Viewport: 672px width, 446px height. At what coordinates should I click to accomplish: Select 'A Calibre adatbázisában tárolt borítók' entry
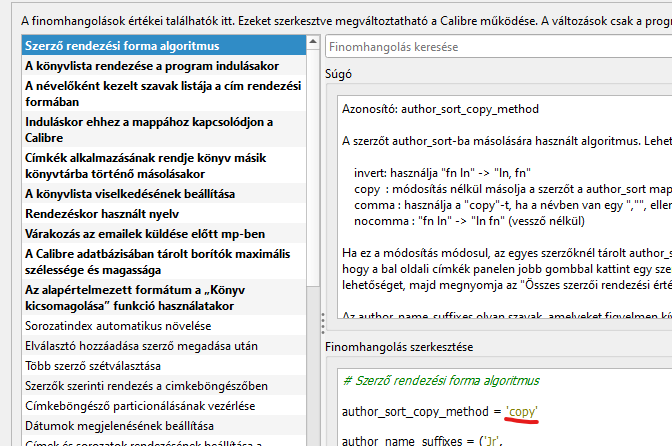point(164,261)
